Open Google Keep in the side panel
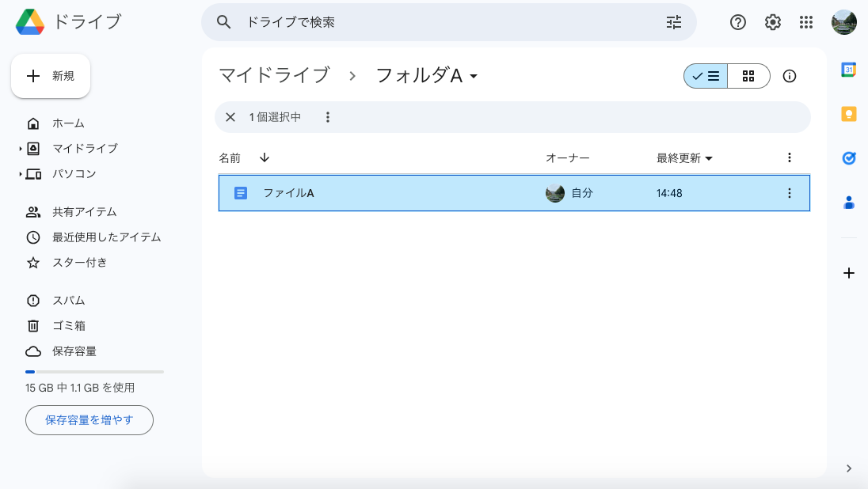Image resolution: width=868 pixels, height=489 pixels. click(848, 114)
